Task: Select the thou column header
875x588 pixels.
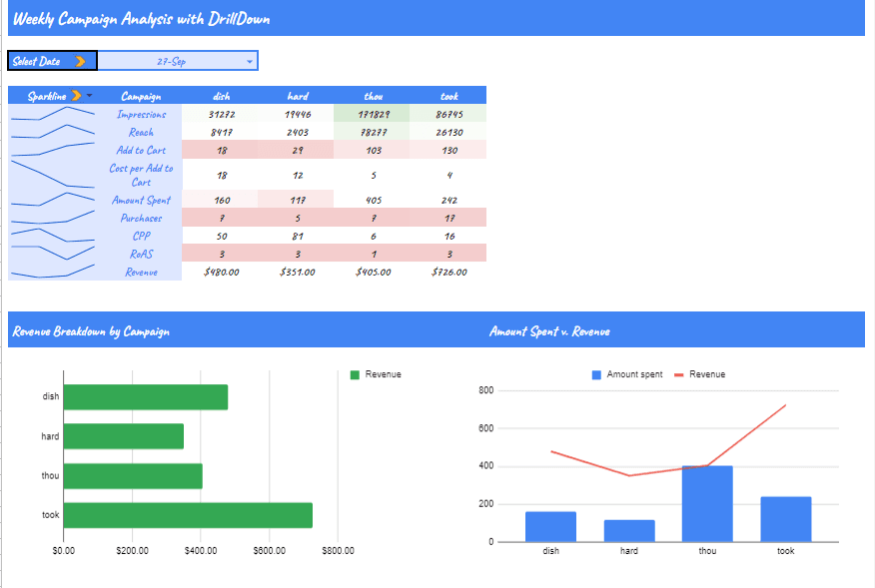Action: [x=374, y=96]
